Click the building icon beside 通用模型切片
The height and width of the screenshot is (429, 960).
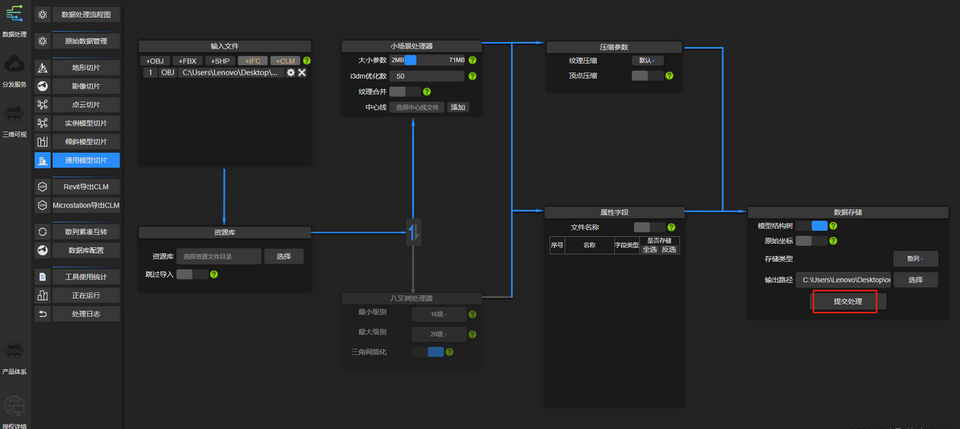coord(42,160)
